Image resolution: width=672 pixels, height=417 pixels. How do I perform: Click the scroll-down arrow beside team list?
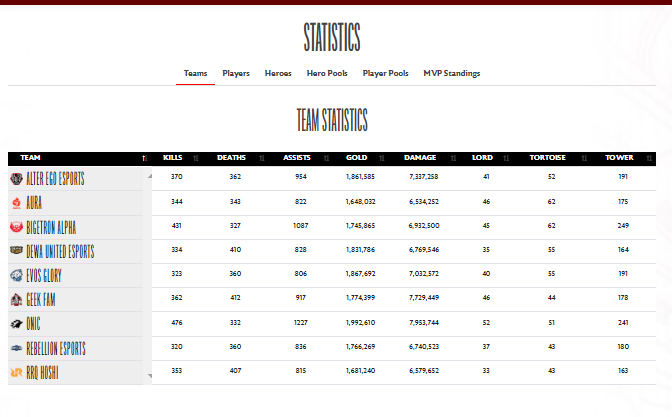150,376
